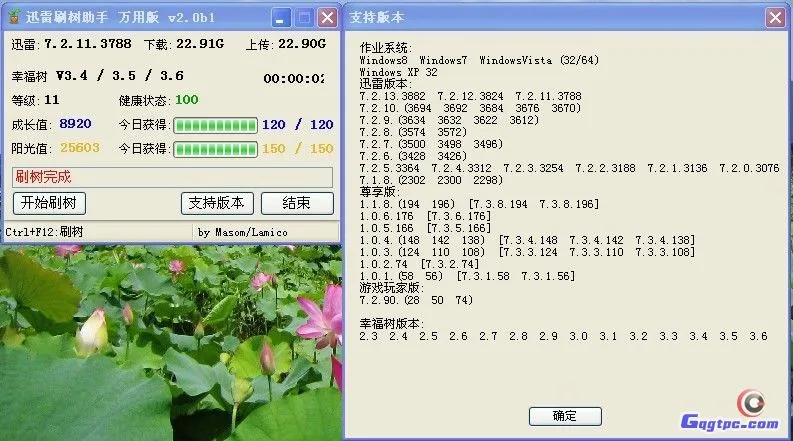Click the 尊享版 heading

click(x=380, y=192)
